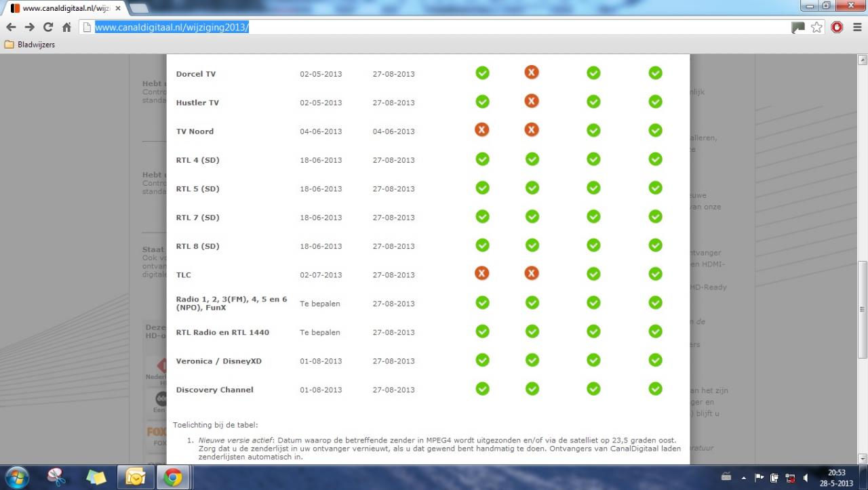Viewport: 868px width, 490px height.
Task: Click the channel name Hustler TV
Action: (197, 102)
